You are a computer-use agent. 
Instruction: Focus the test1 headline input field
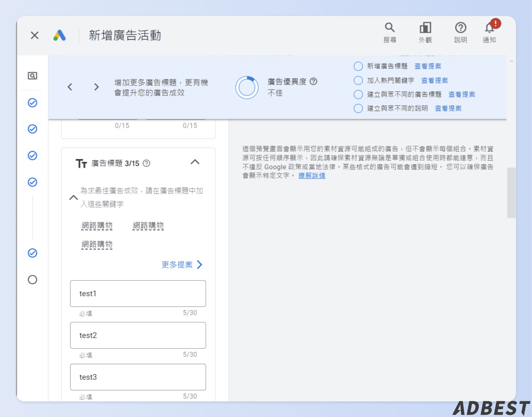(138, 293)
